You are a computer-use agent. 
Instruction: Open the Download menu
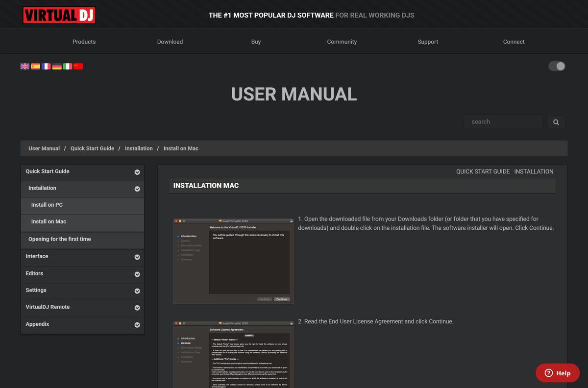click(x=170, y=42)
